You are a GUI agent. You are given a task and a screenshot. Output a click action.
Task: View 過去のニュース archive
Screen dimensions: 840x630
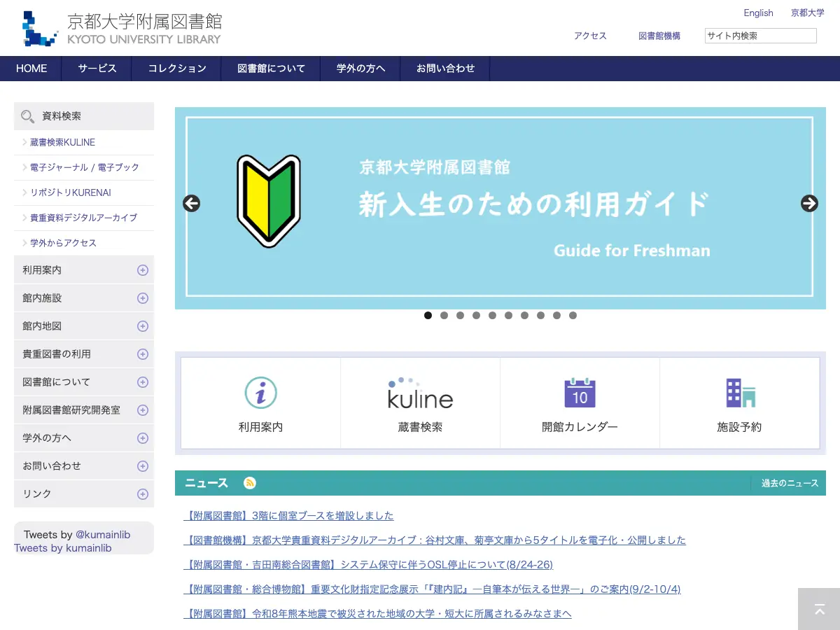790,483
